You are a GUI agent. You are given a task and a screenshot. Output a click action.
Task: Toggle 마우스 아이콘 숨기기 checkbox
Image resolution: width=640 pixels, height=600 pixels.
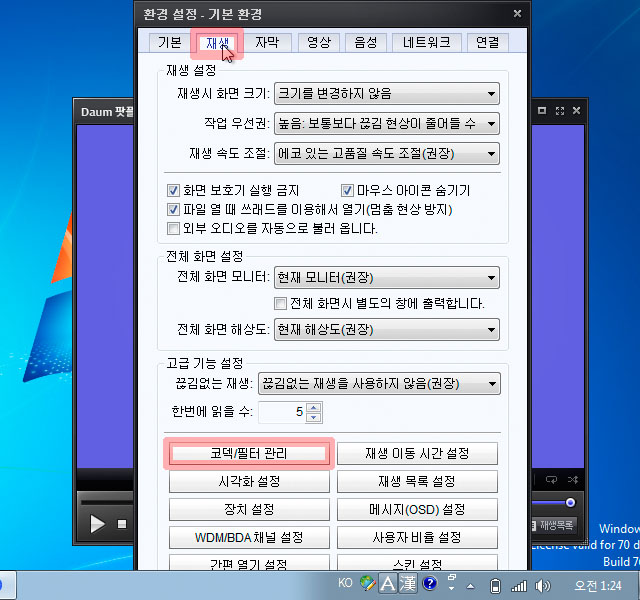[348, 190]
